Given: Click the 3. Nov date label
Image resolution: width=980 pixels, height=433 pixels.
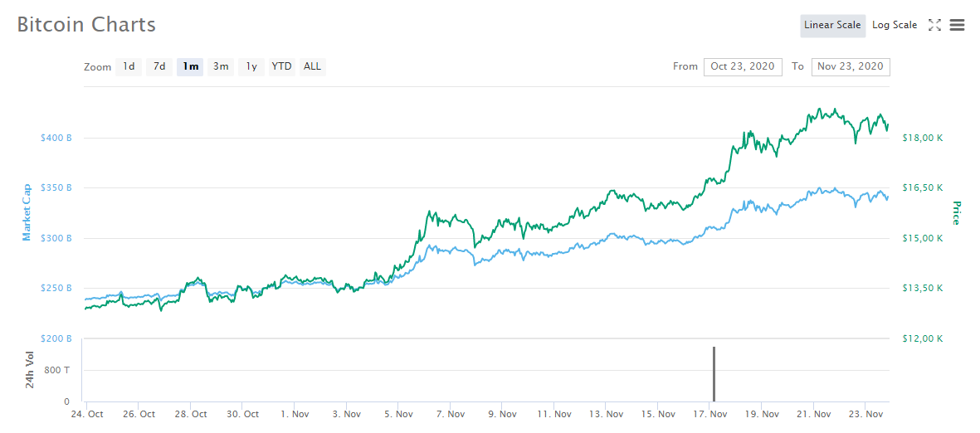Looking at the screenshot, I should click(346, 414).
